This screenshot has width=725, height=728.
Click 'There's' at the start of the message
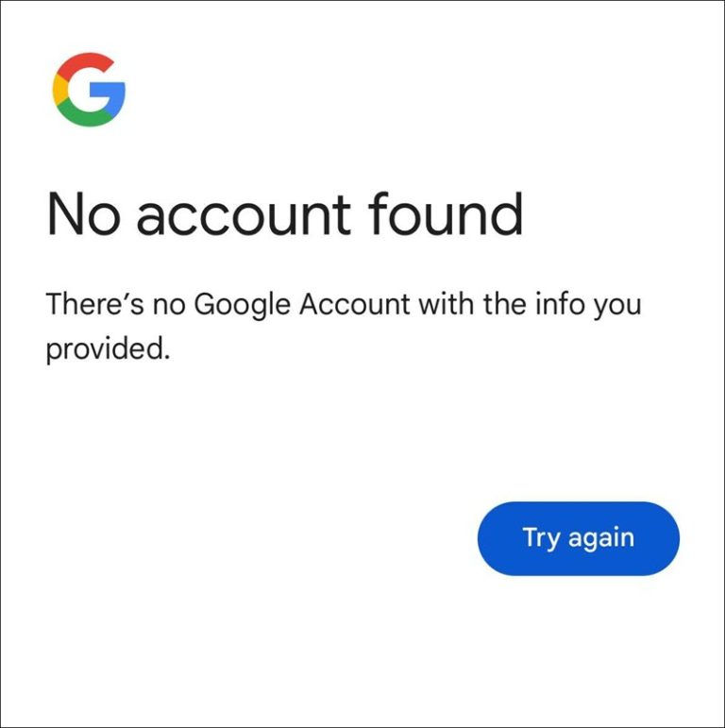click(x=94, y=304)
